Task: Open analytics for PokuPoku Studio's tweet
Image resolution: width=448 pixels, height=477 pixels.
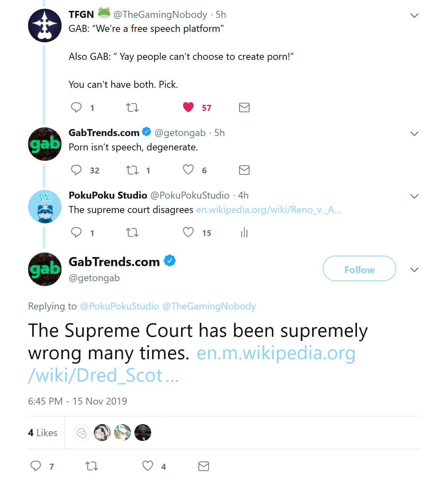Action: (244, 233)
